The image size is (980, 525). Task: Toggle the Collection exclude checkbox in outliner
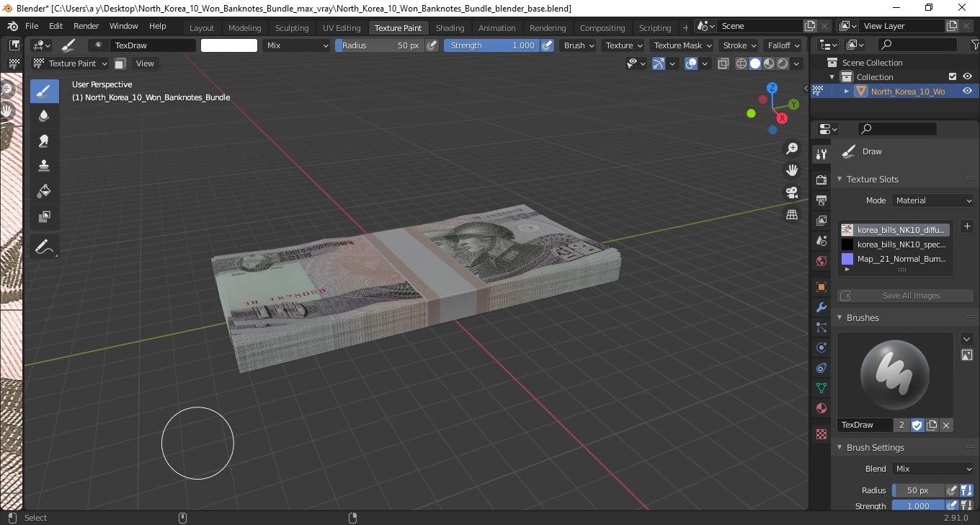[953, 76]
